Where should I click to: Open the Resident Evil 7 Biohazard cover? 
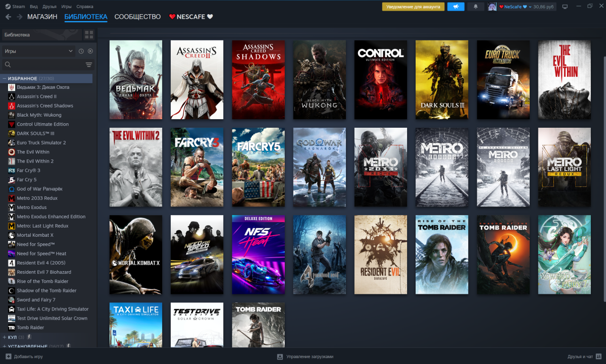pos(380,254)
